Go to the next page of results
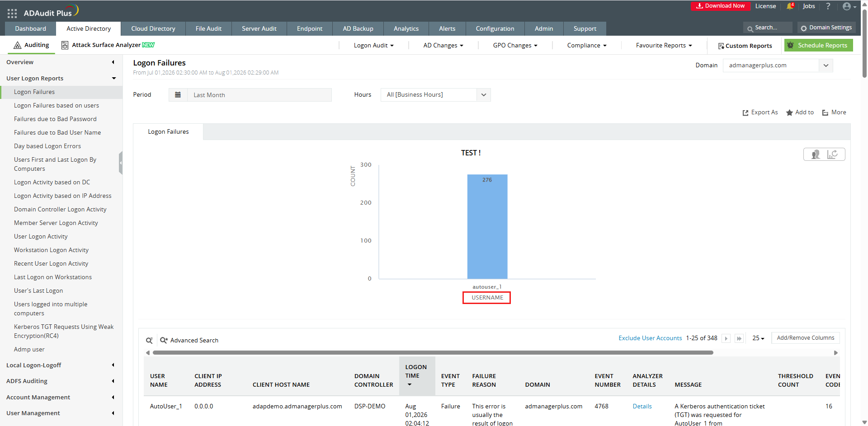The height and width of the screenshot is (426, 868). pyautogui.click(x=726, y=338)
